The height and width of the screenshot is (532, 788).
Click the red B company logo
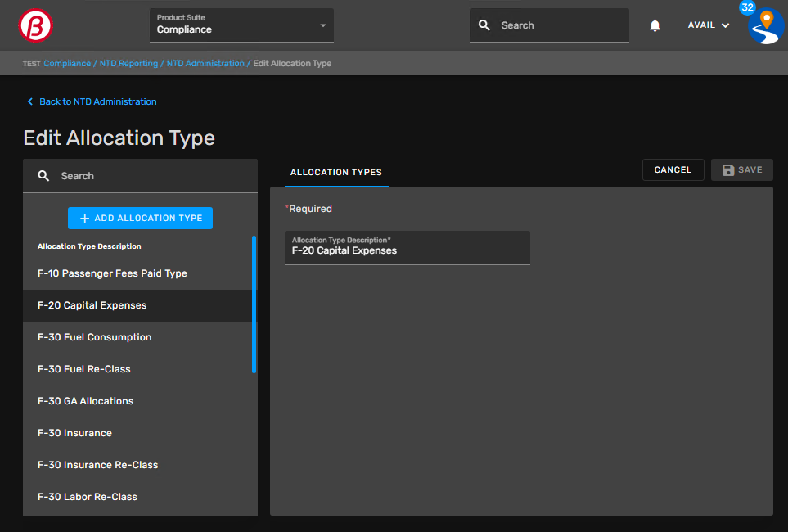[36, 25]
